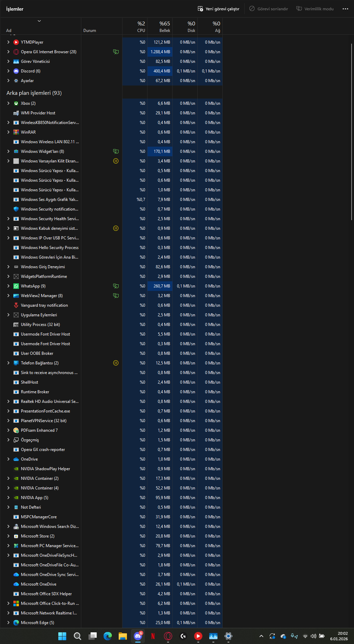This screenshot has width=354, height=644.
Task: Open Discord from the taskbar
Action: [138, 636]
